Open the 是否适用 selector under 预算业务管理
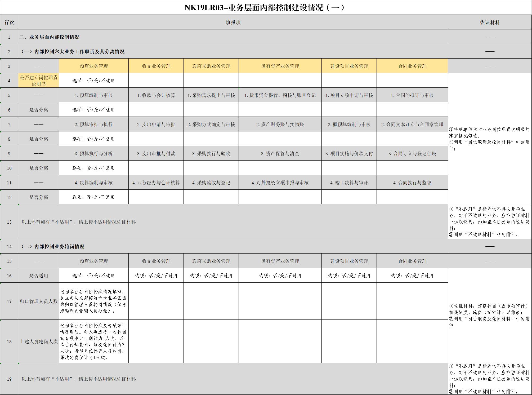This screenshot has height=395, width=532. 93,268
